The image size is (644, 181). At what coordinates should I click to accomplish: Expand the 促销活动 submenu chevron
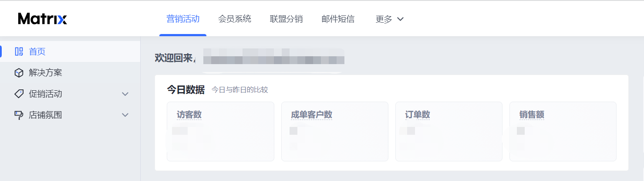click(x=125, y=94)
